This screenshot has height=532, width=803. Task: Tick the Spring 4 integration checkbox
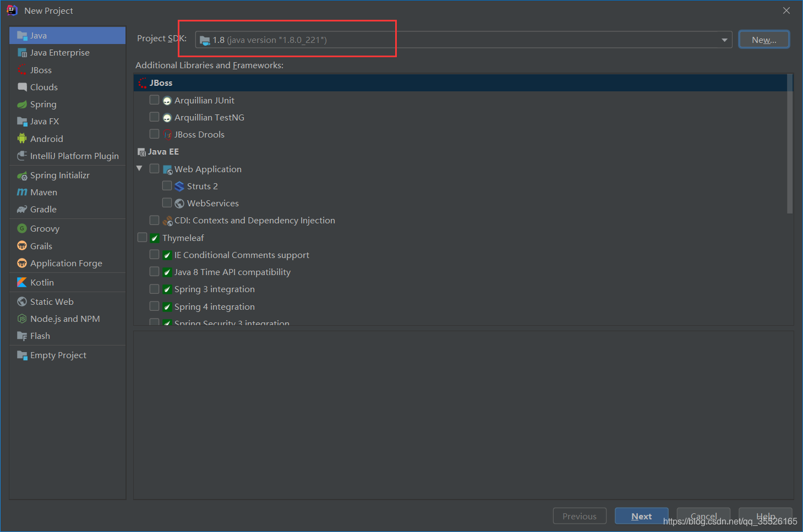(154, 306)
